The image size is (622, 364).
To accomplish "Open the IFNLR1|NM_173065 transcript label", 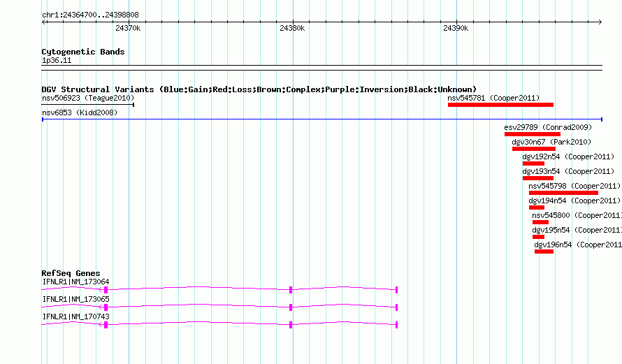I will click(x=75, y=299).
